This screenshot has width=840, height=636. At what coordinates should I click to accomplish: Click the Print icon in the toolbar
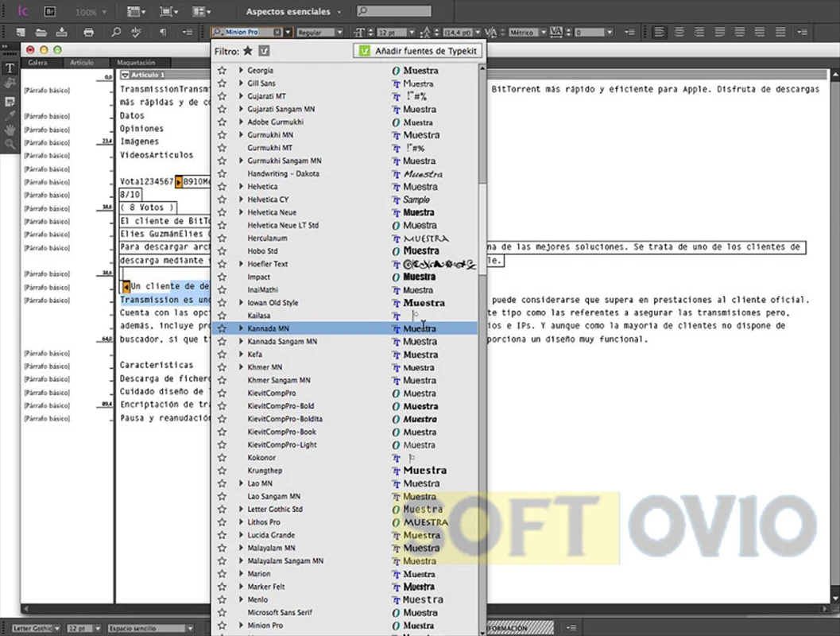pyautogui.click(x=89, y=33)
